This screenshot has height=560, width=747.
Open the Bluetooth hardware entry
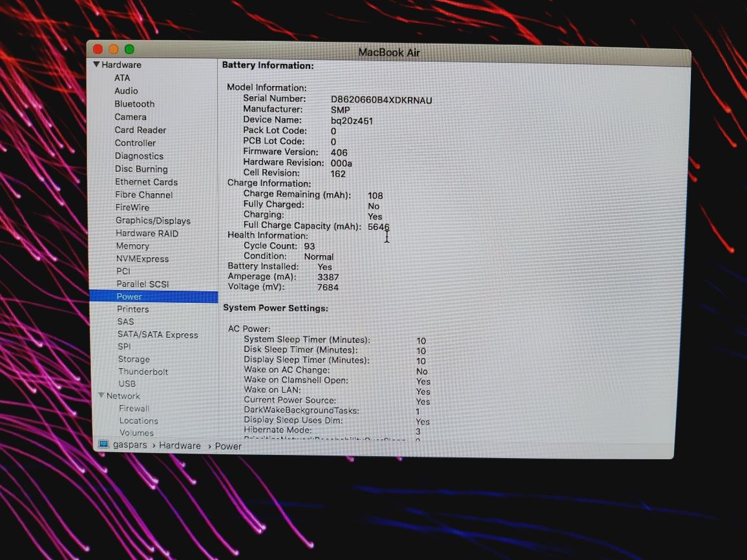click(x=134, y=104)
